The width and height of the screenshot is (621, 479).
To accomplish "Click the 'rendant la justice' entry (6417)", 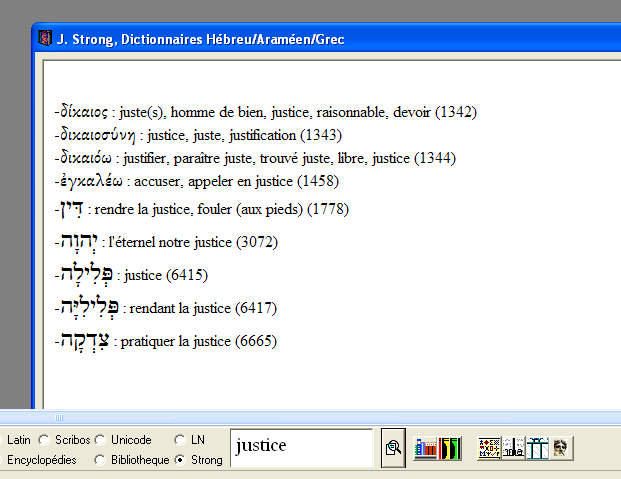I will 166,308.
